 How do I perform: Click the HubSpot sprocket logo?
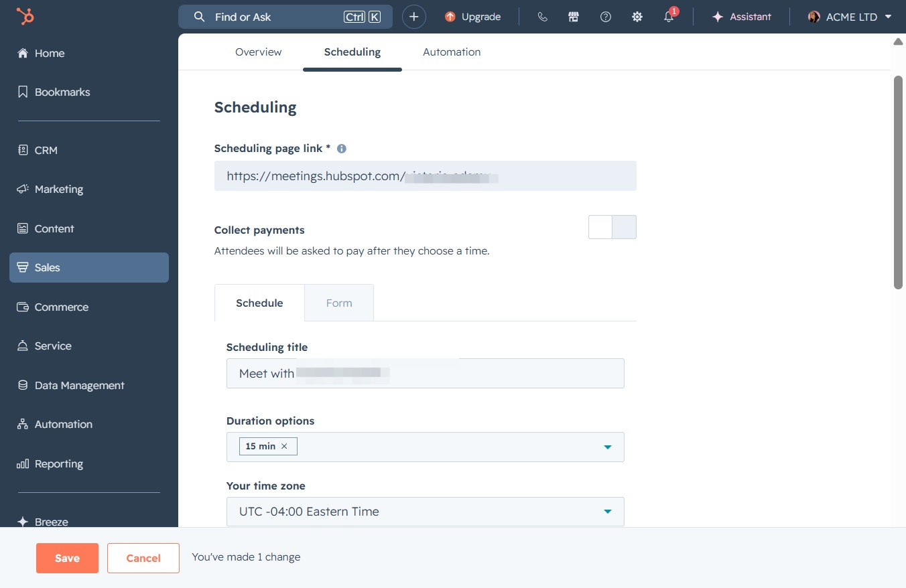[25, 17]
